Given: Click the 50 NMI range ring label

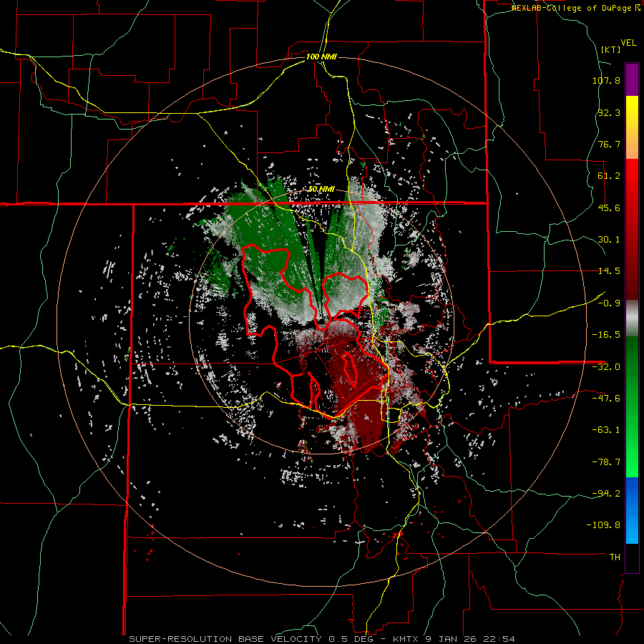Looking at the screenshot, I should pos(321,190).
